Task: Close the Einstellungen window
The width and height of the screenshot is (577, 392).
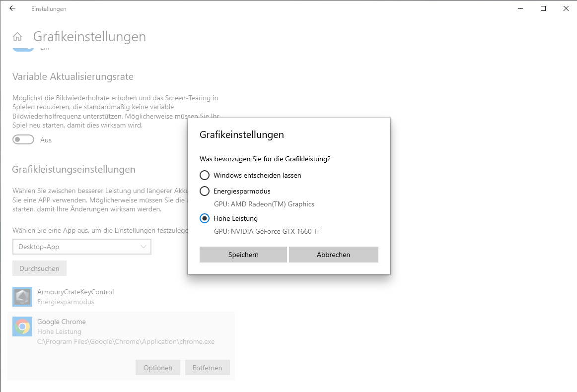Action: pyautogui.click(x=566, y=8)
